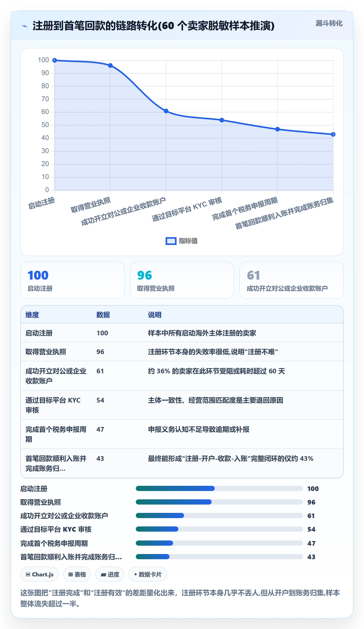Click the lightning icon beside the title

(25, 26)
